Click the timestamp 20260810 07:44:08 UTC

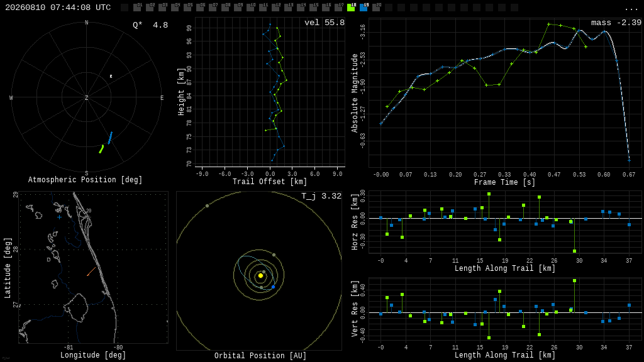click(x=58, y=8)
